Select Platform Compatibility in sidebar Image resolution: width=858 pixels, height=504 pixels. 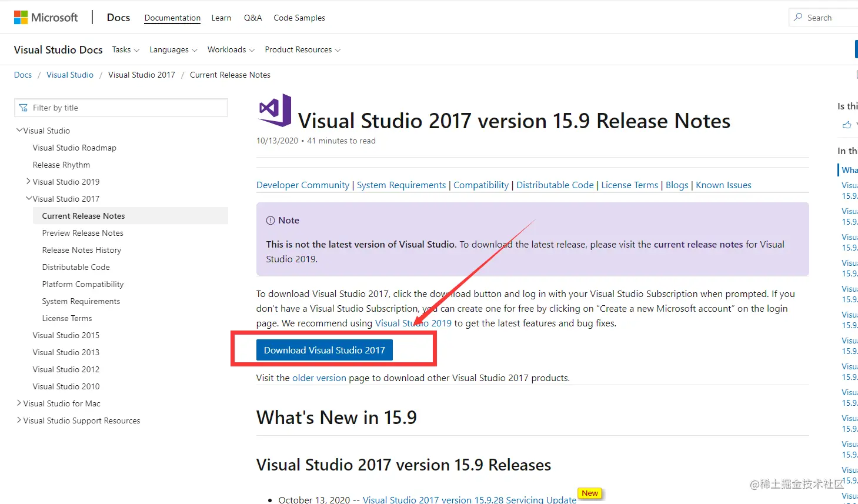point(83,284)
